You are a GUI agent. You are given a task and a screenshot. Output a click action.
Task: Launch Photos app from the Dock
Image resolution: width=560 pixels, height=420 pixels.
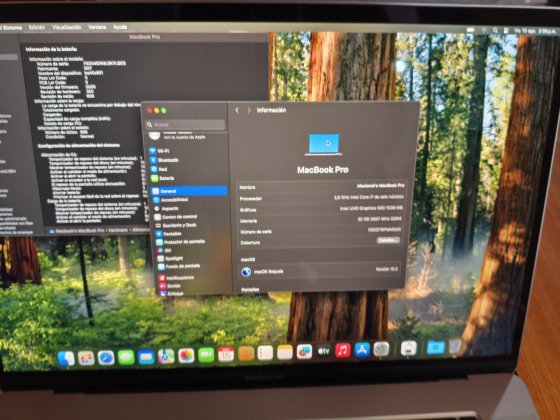click(x=186, y=356)
